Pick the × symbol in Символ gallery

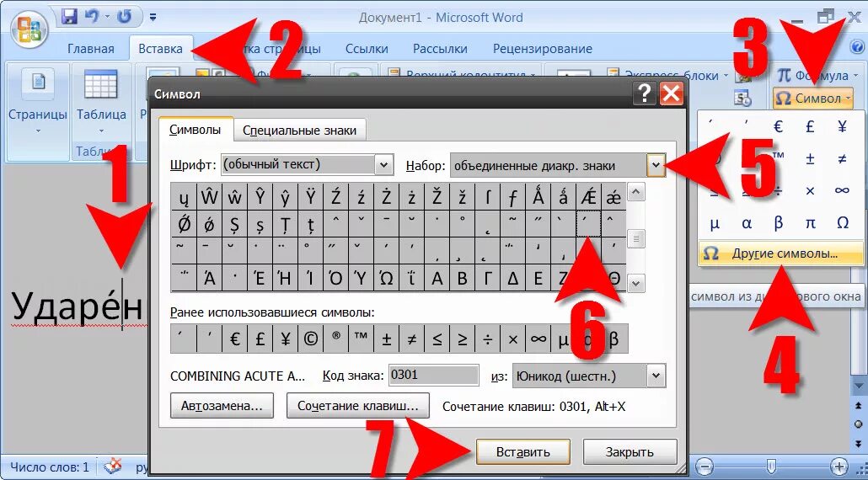pos(810,191)
